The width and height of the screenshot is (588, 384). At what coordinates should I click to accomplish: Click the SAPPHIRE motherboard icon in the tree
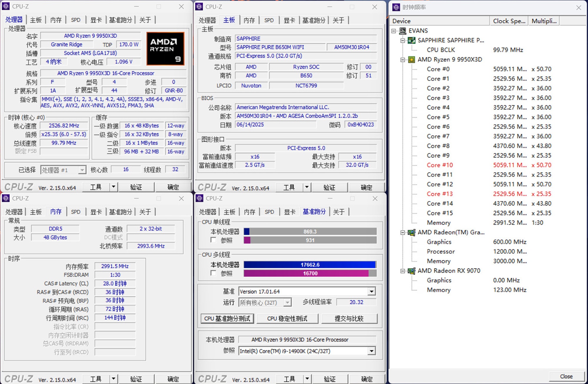click(412, 40)
